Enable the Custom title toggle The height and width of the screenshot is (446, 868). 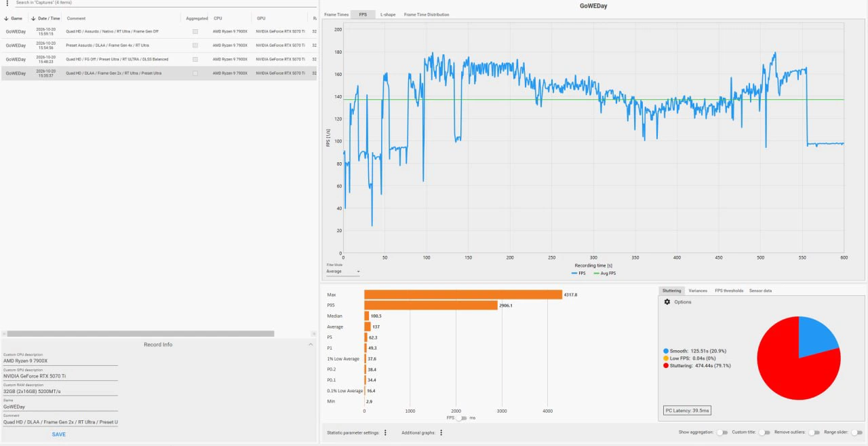(764, 432)
